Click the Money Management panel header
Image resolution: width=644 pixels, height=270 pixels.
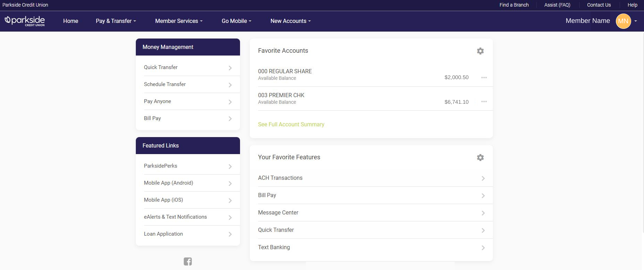(x=188, y=47)
